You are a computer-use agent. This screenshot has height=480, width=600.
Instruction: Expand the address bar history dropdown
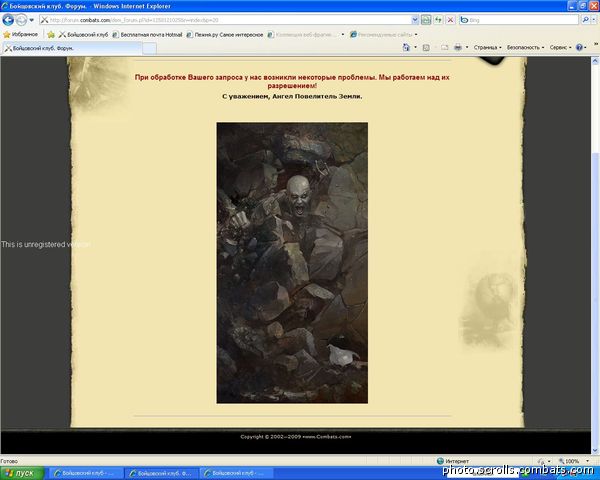coord(415,20)
